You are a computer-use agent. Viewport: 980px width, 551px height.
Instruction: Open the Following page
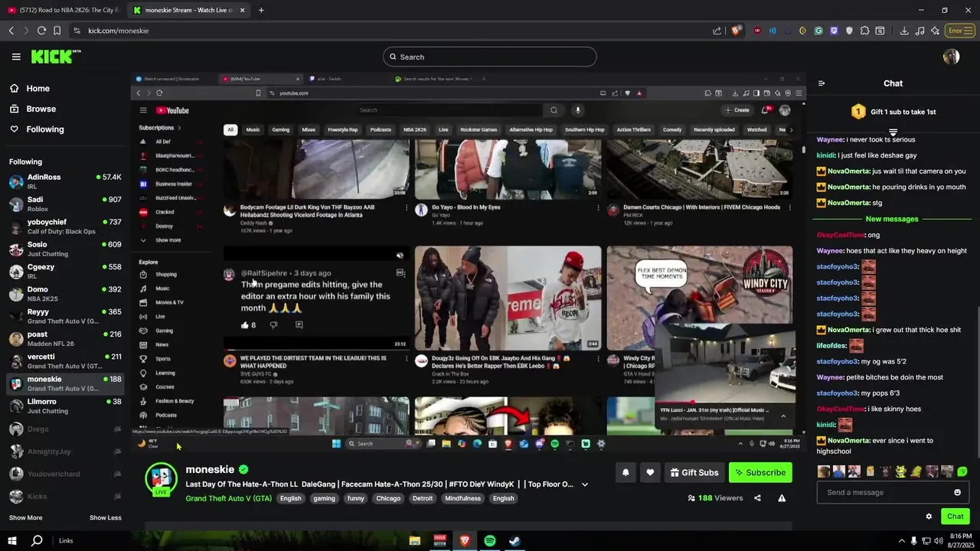tap(45, 129)
